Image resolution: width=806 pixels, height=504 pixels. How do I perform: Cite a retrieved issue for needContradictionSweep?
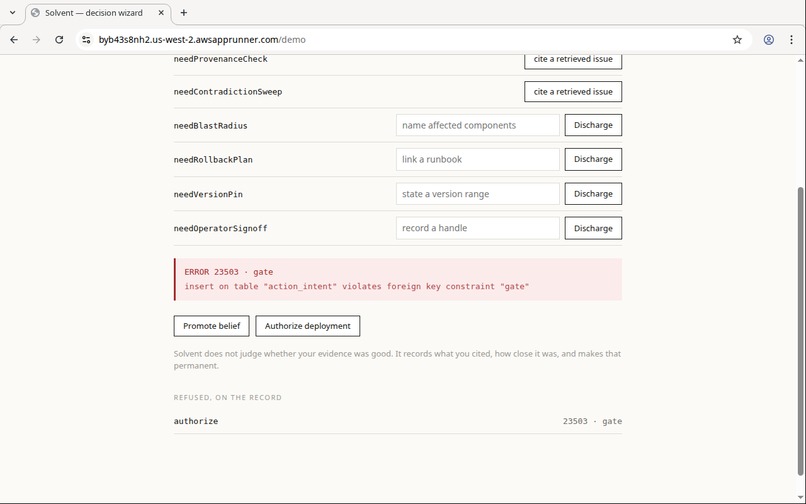click(x=573, y=92)
